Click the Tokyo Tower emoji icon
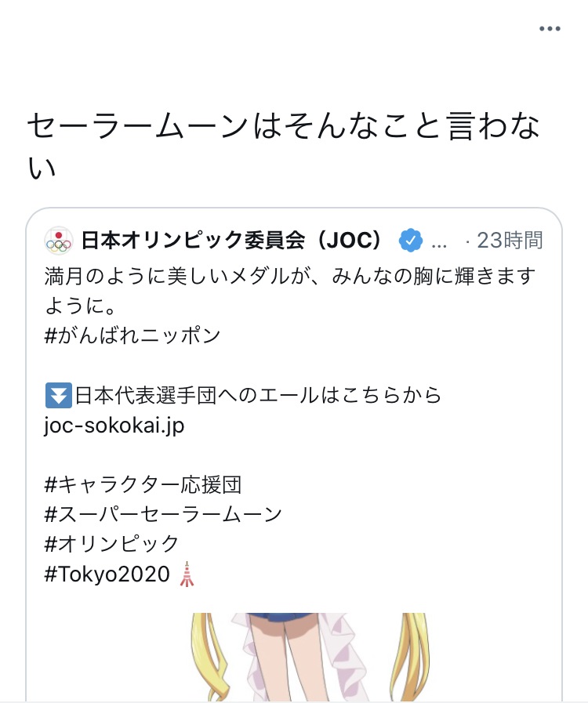Screen dimensions: 588x703 pyautogui.click(x=187, y=574)
